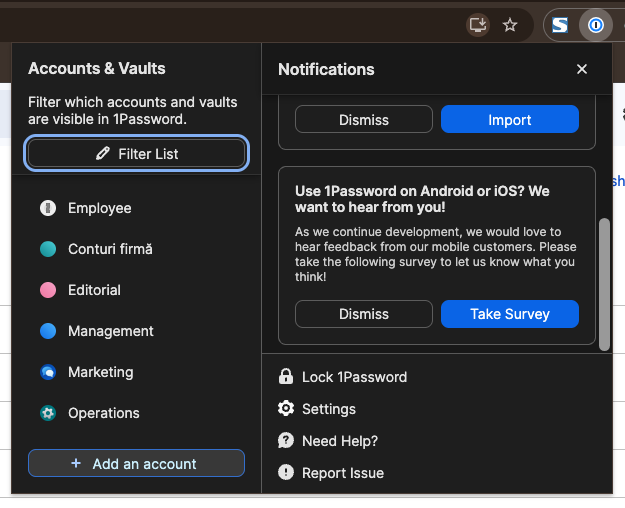Click the pencil icon in Filter List
This screenshot has width=625, height=508.
tap(103, 154)
